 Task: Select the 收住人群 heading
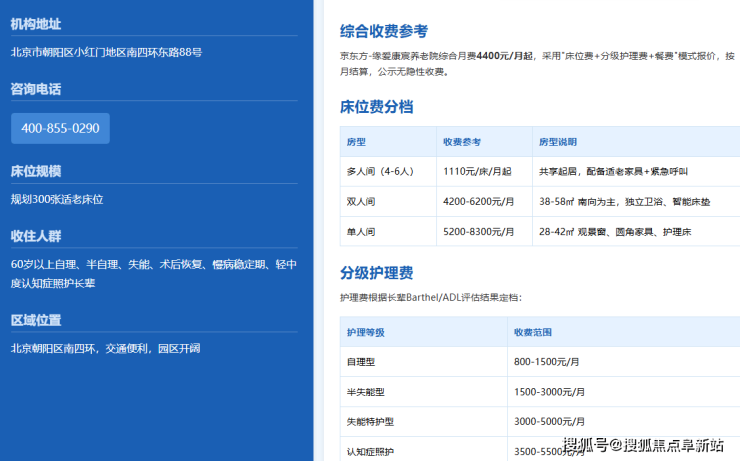point(36,236)
